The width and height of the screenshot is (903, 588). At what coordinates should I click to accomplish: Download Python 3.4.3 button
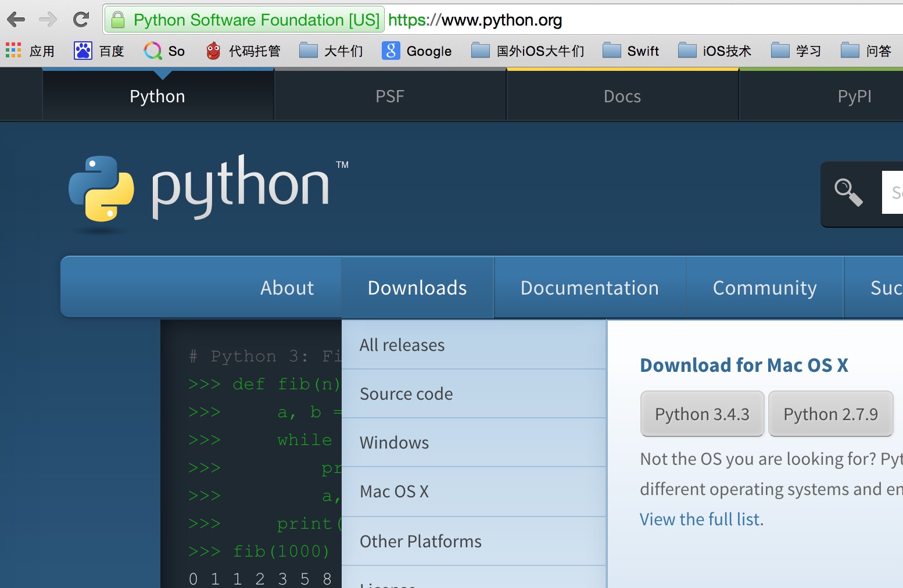702,414
